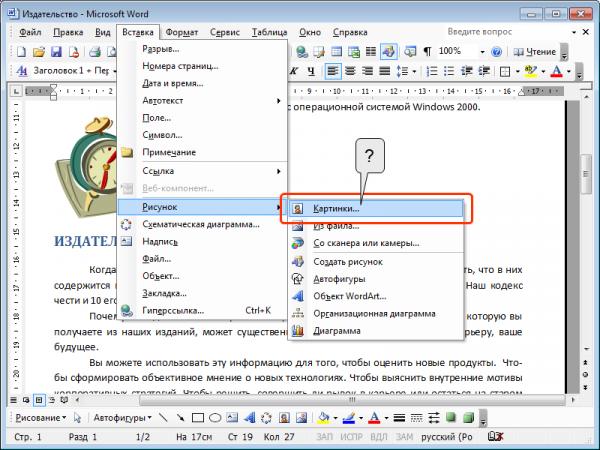Open the Highlight color dropdown arrow
Image resolution: width=600 pixels, height=450 pixels.
(543, 71)
